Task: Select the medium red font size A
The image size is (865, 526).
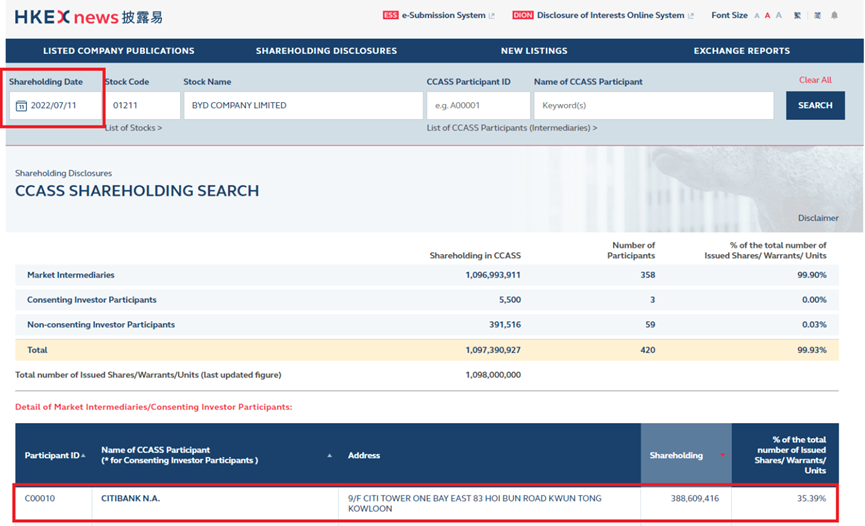Action: click(x=767, y=16)
